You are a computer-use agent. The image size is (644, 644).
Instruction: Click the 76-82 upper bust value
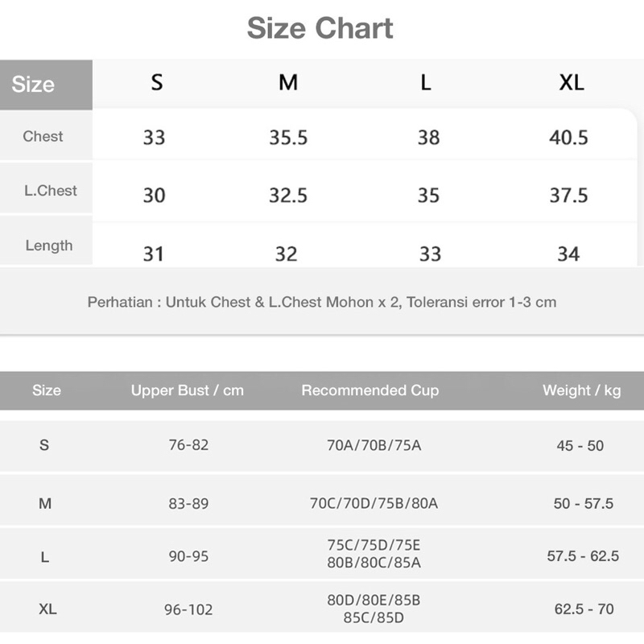(x=188, y=445)
